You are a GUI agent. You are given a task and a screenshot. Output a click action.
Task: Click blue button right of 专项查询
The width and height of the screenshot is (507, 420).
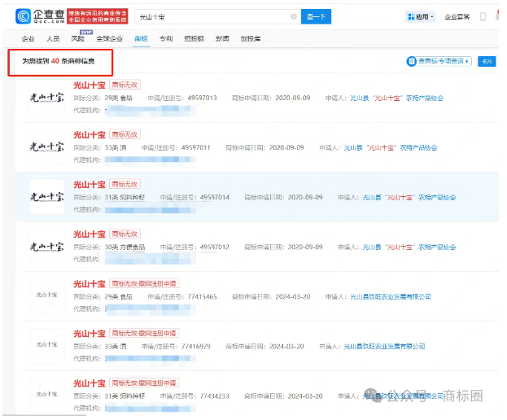click(x=486, y=61)
